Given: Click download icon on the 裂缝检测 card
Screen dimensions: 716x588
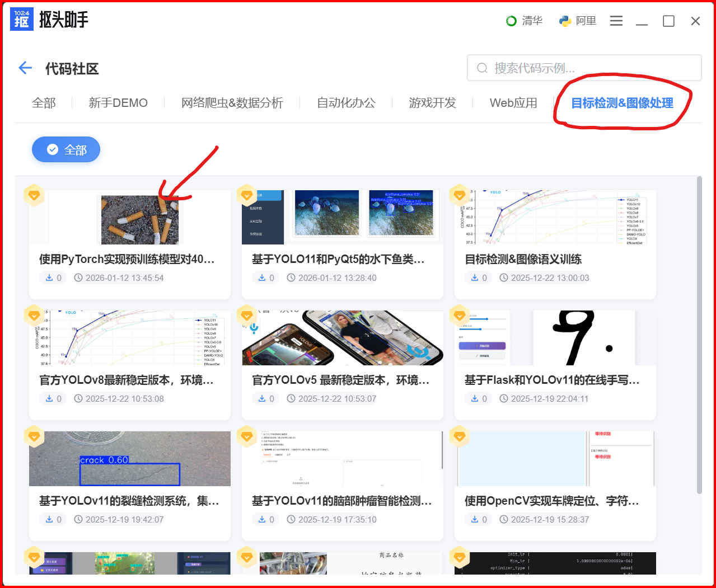Looking at the screenshot, I should point(49,519).
